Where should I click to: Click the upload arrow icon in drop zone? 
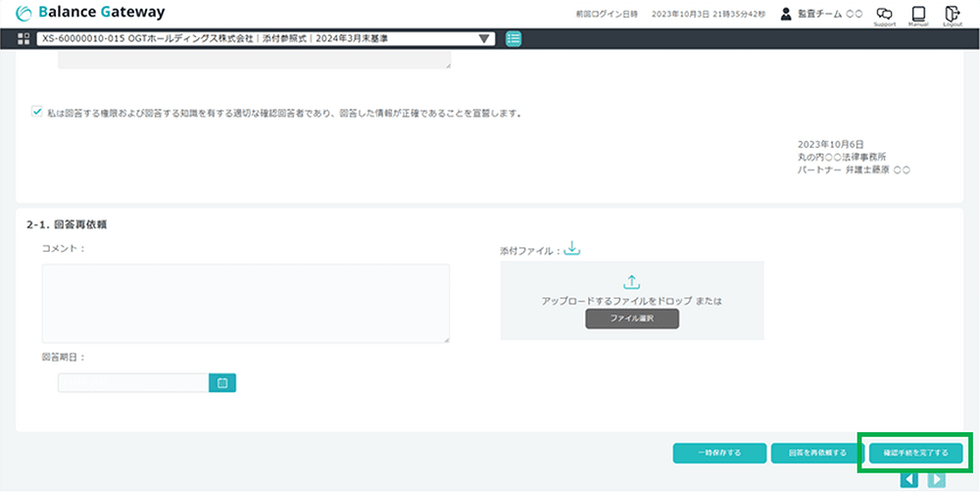tap(631, 282)
